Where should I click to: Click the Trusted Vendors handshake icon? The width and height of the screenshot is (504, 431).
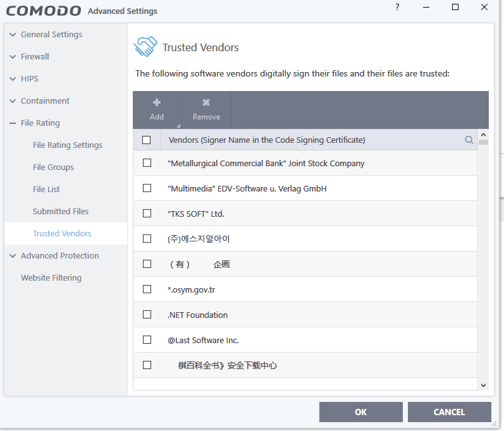click(x=145, y=47)
